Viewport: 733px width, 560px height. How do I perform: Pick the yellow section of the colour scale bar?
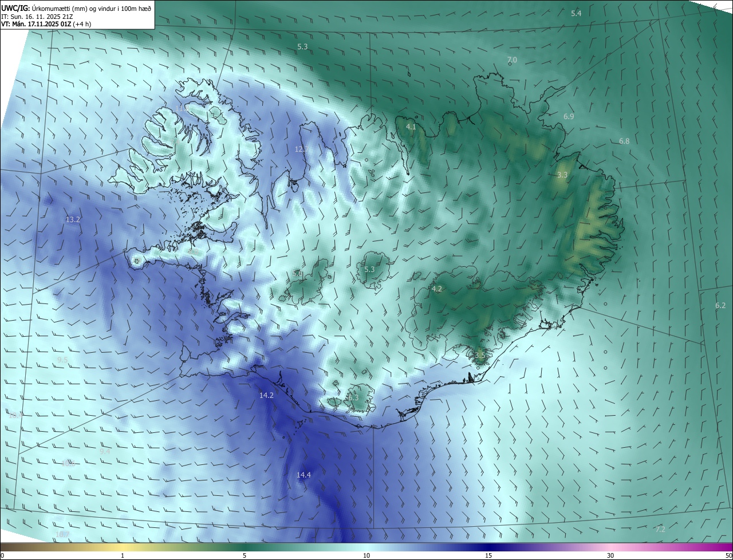123,547
